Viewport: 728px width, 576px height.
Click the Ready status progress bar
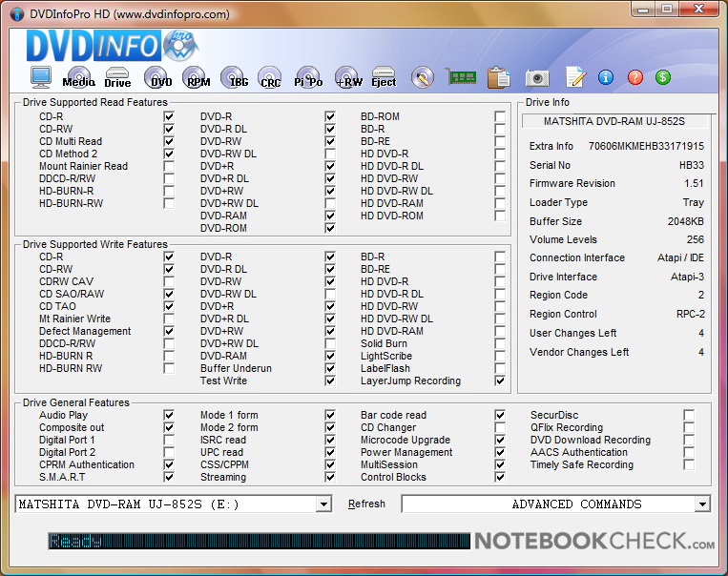pyautogui.click(x=260, y=541)
